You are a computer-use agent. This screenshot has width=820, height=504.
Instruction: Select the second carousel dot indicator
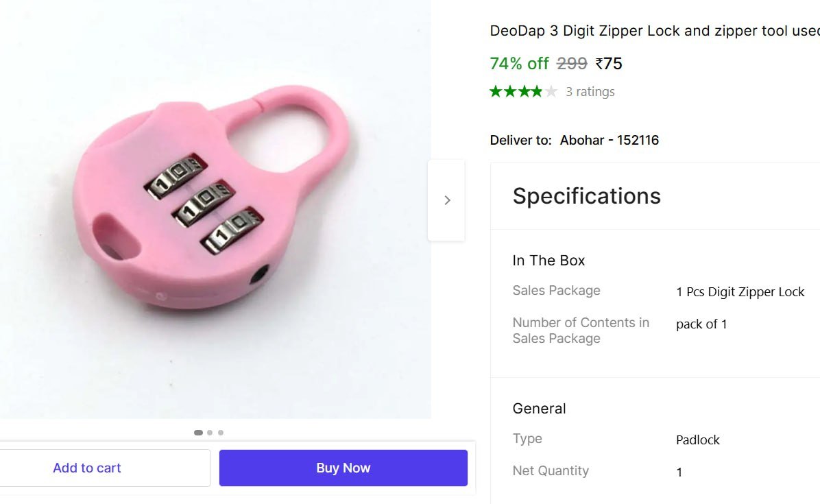click(x=210, y=433)
